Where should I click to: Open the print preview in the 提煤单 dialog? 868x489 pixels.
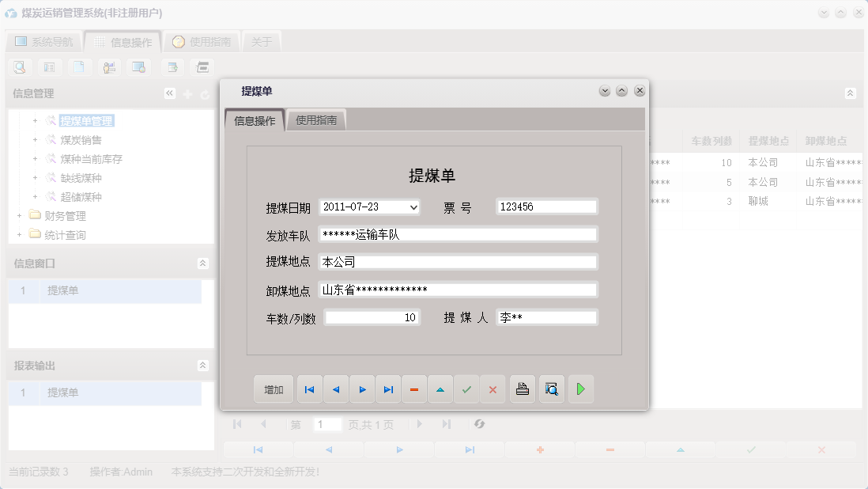551,389
